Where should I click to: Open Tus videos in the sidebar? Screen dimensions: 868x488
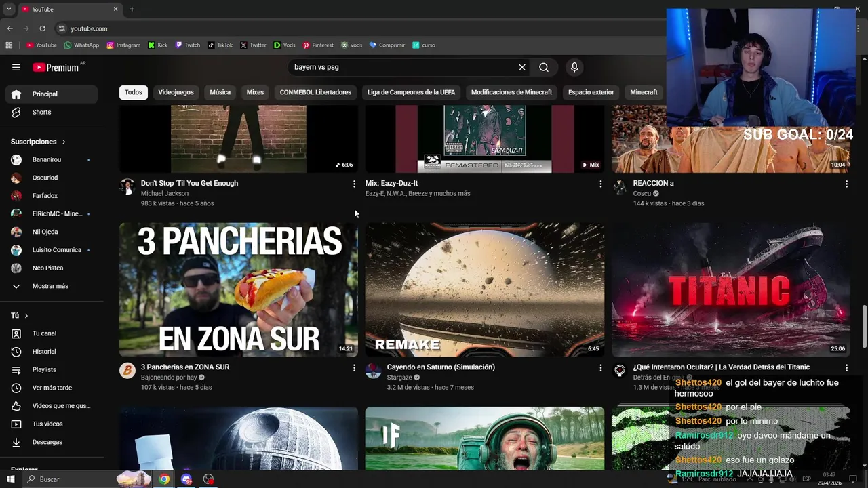(52, 424)
